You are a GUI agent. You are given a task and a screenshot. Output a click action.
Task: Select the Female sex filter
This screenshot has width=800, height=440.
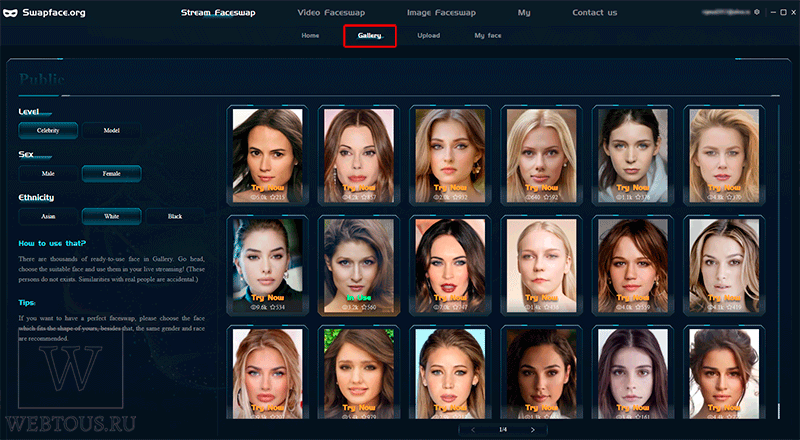point(111,174)
